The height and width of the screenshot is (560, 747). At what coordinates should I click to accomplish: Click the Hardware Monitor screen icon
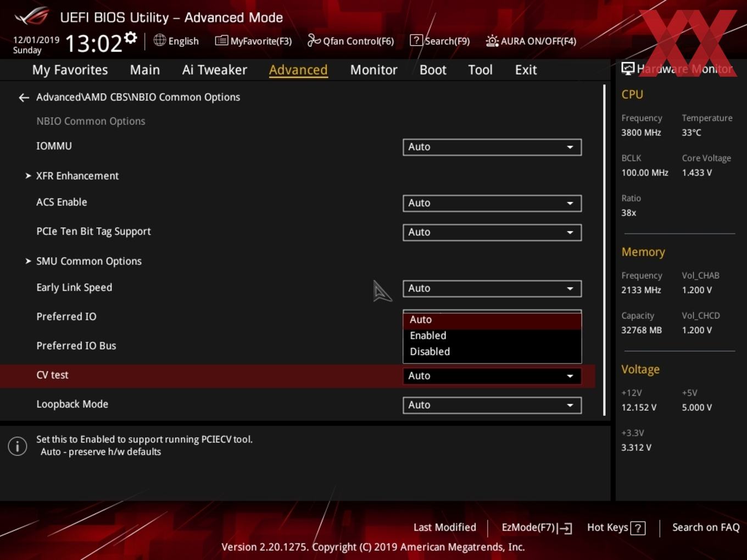pos(628,69)
